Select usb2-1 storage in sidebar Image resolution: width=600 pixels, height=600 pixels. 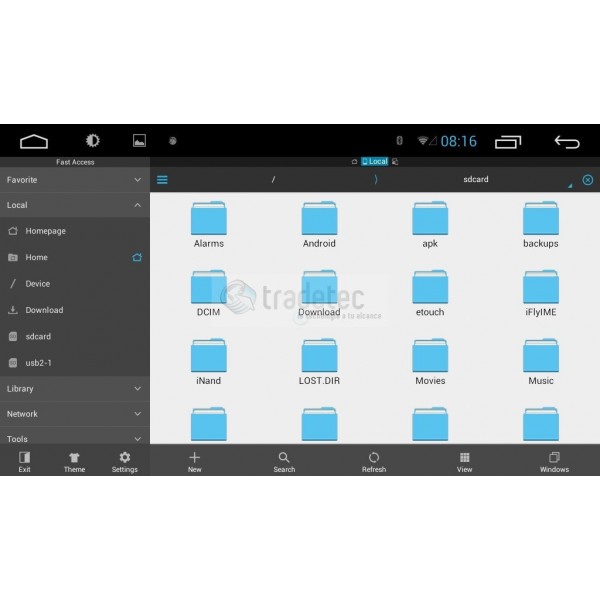[38, 363]
